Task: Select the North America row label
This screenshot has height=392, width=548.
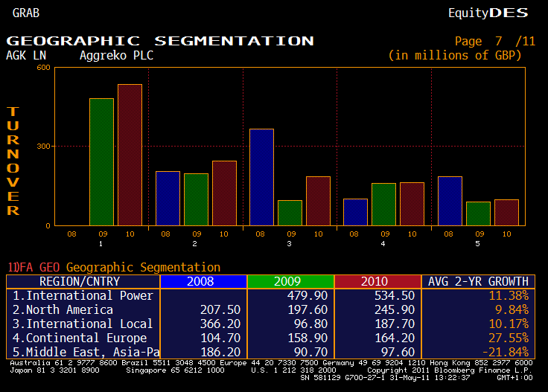Action: (x=64, y=309)
